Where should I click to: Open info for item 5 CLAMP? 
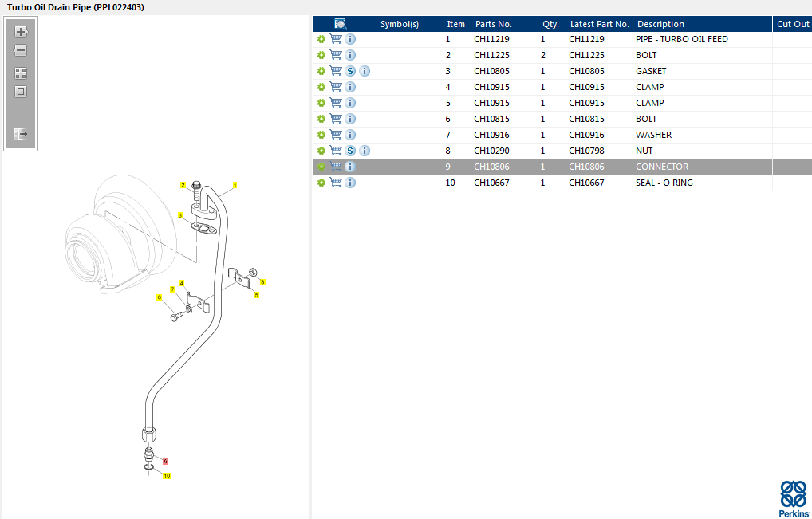[x=350, y=103]
